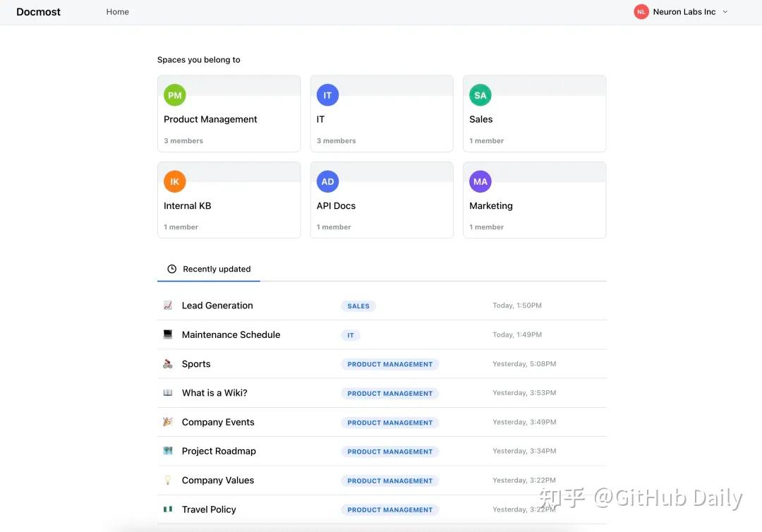Open the Lead Generation page
Screen dimensions: 762x532
point(217,305)
